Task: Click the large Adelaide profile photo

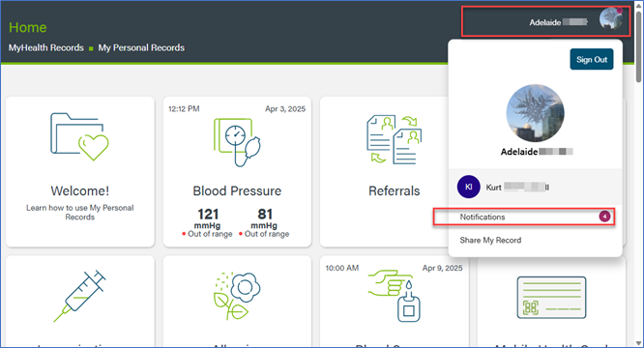Action: [535, 113]
